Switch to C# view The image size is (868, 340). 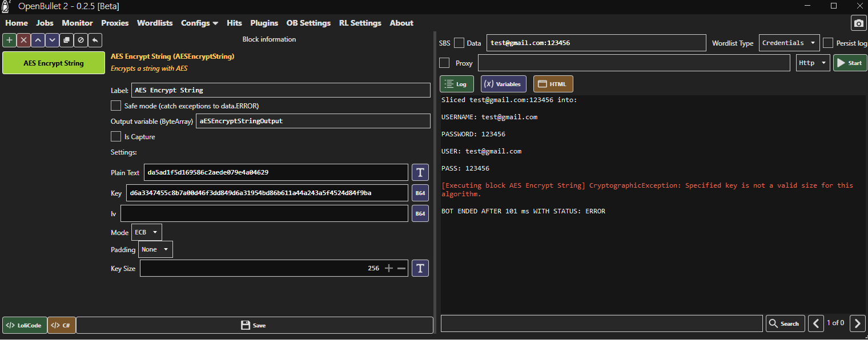tap(61, 325)
